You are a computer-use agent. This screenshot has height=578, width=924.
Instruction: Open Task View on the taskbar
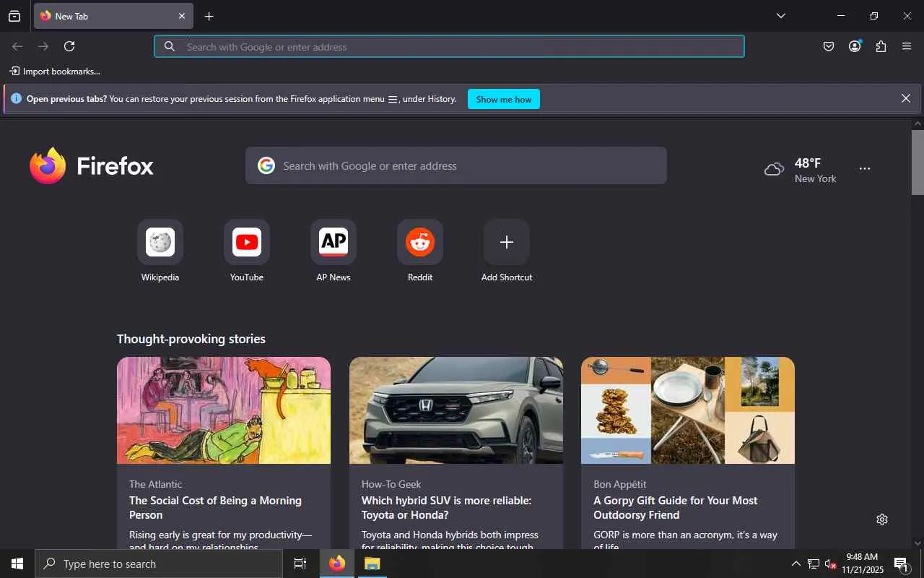(300, 564)
